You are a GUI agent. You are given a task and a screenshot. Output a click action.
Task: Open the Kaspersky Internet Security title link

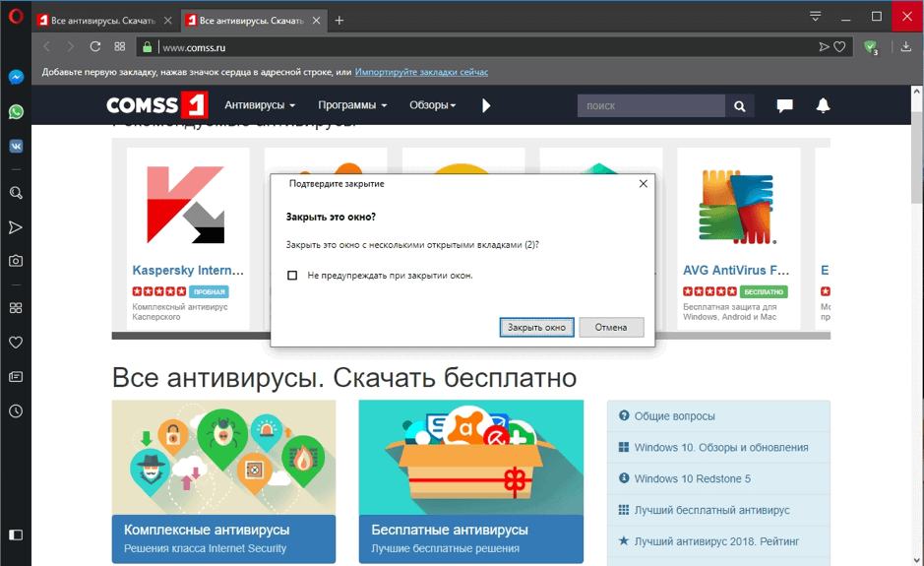point(188,270)
